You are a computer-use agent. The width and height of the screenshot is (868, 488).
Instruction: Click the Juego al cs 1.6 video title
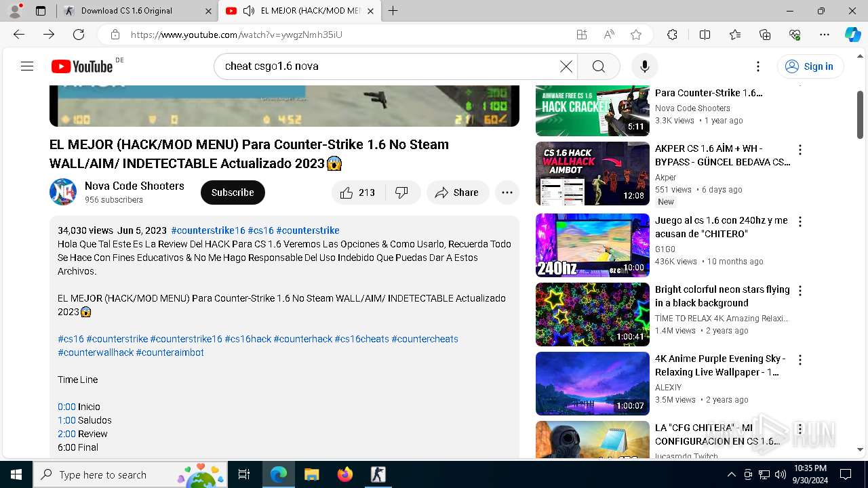(722, 227)
